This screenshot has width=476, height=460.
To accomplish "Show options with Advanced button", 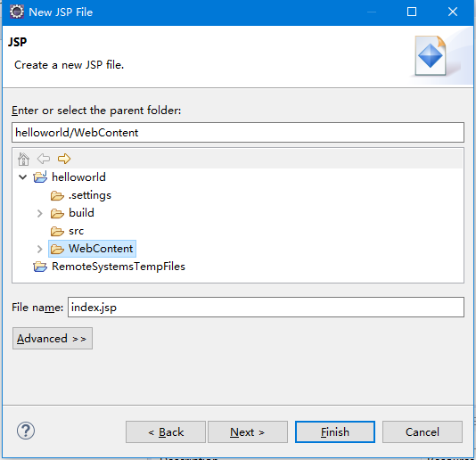I will point(53,339).
